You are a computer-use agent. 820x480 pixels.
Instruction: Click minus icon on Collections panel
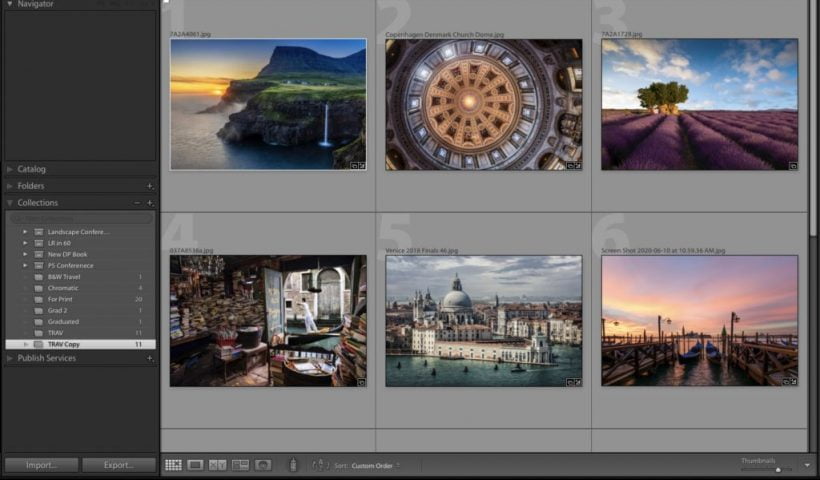pos(137,203)
